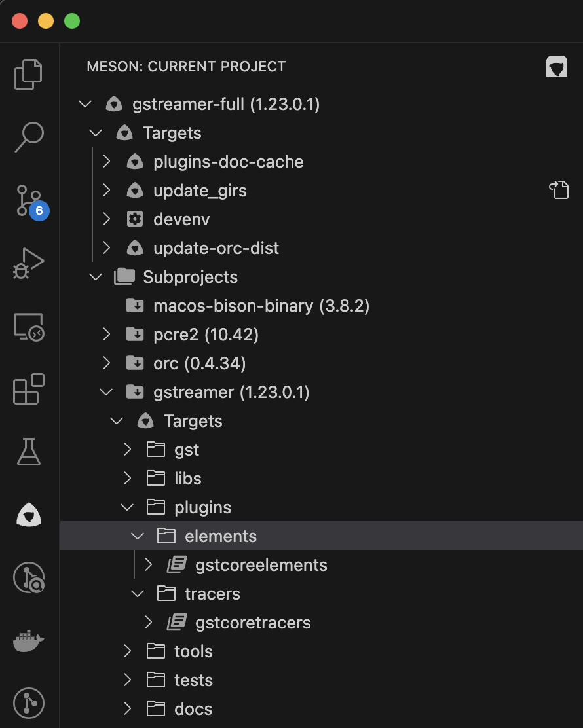The height and width of the screenshot is (728, 583).
Task: Open the Explorer view in activity bar
Action: click(29, 74)
